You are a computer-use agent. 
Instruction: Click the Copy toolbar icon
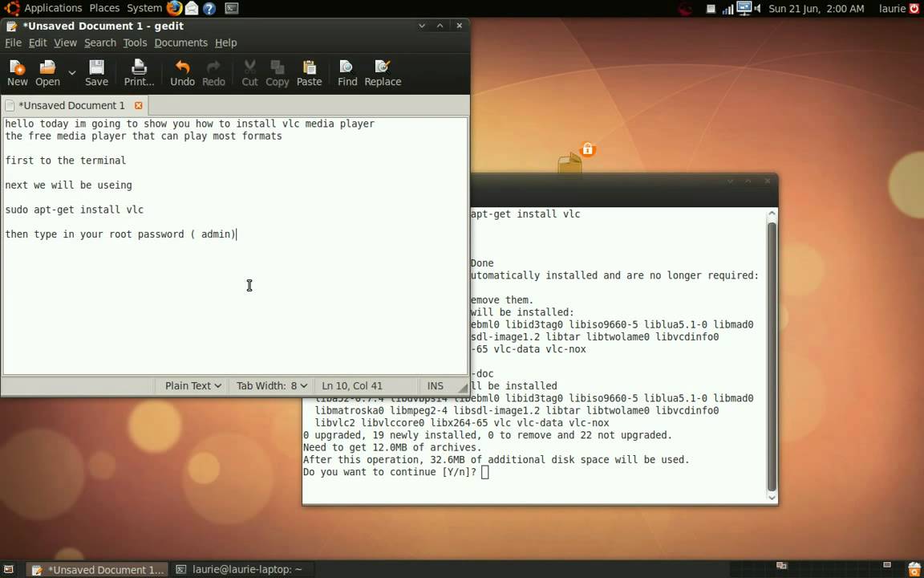click(x=277, y=73)
